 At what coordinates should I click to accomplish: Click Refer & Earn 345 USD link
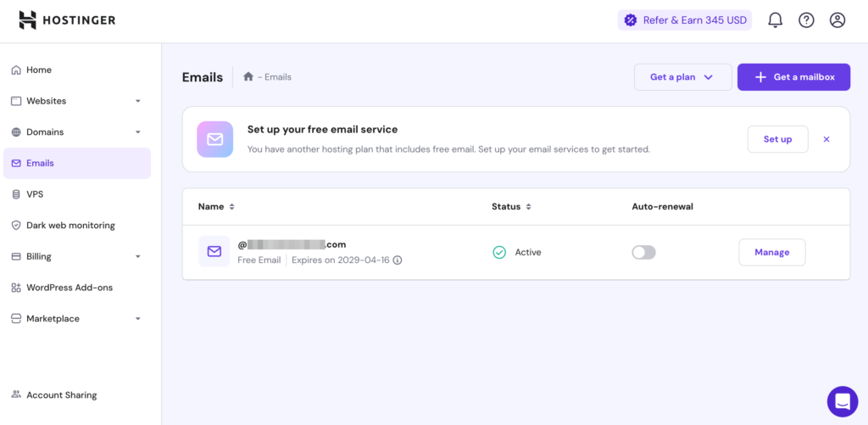click(x=685, y=20)
